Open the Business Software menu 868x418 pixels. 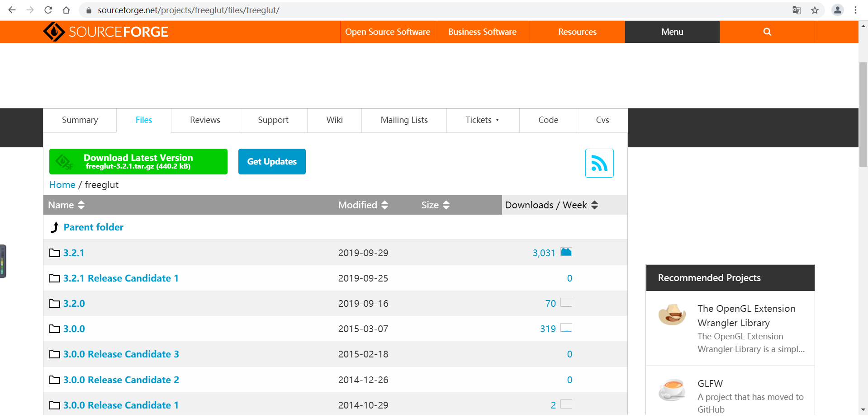point(482,32)
